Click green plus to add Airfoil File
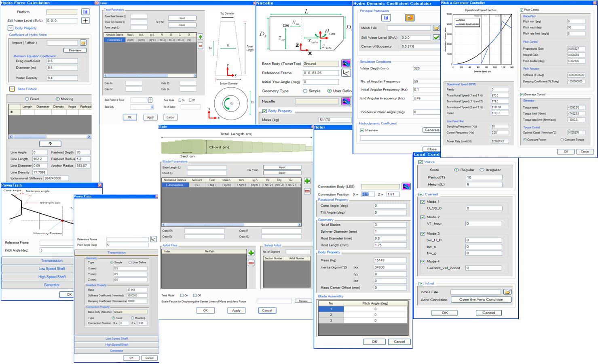 (x=251, y=253)
